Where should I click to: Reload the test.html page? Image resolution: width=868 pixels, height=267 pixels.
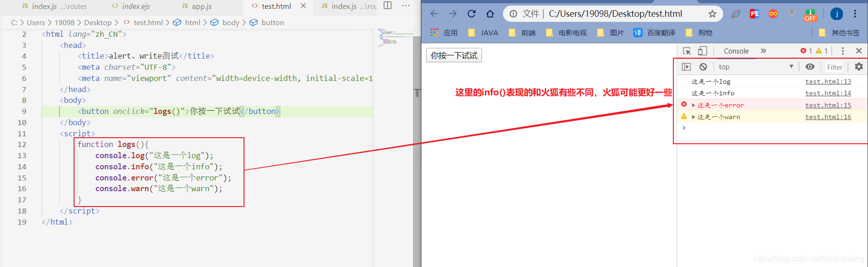(471, 13)
